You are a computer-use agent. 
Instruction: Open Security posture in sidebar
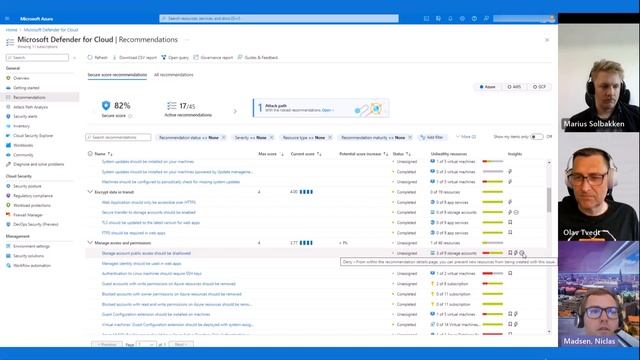click(27, 186)
